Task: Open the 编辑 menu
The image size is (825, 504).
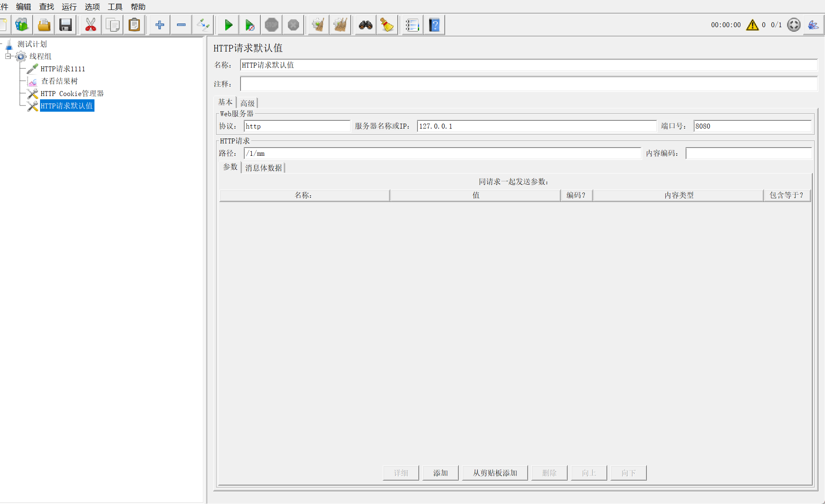Action: point(24,7)
